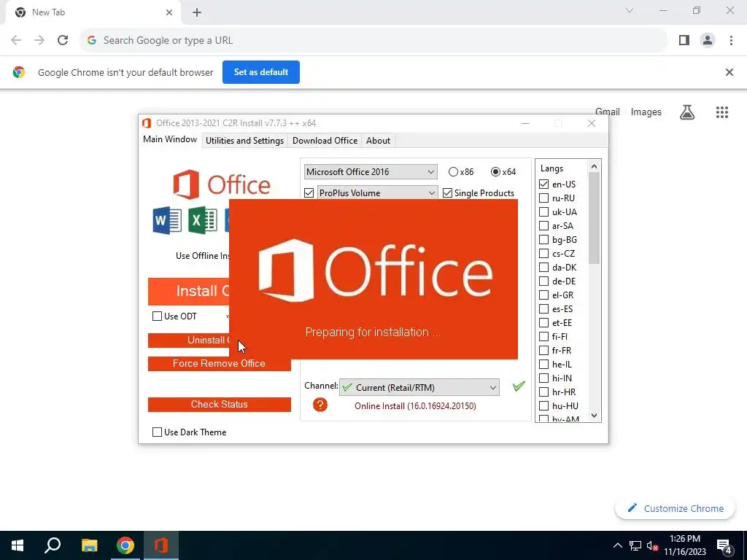Switch to Main Window tab

tap(170, 139)
